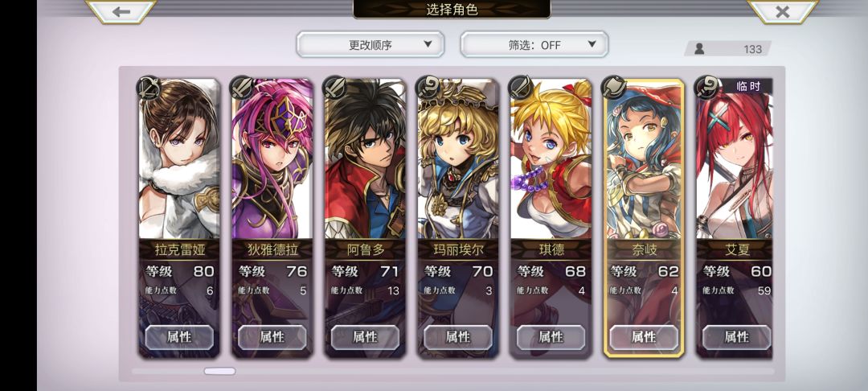Click the arrow on the 更改顺序 dropdown
This screenshot has width=868, height=391.
428,44
